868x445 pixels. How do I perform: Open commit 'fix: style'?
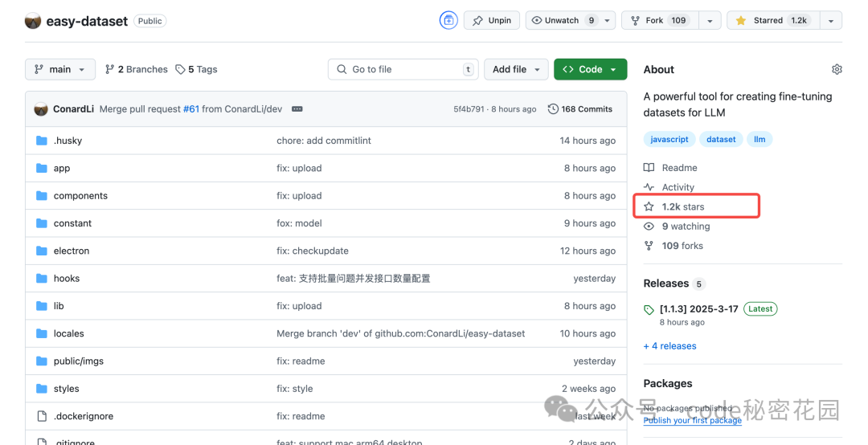(x=294, y=389)
